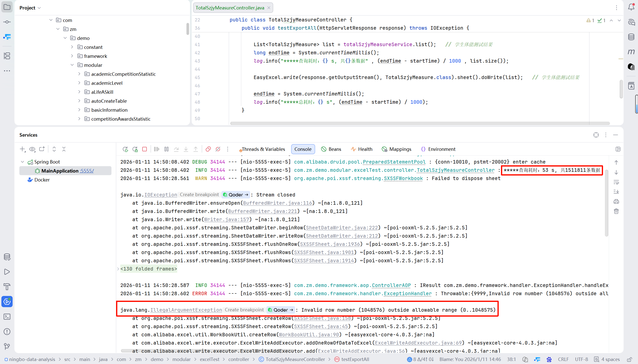Click the Print console output icon

coord(616,201)
